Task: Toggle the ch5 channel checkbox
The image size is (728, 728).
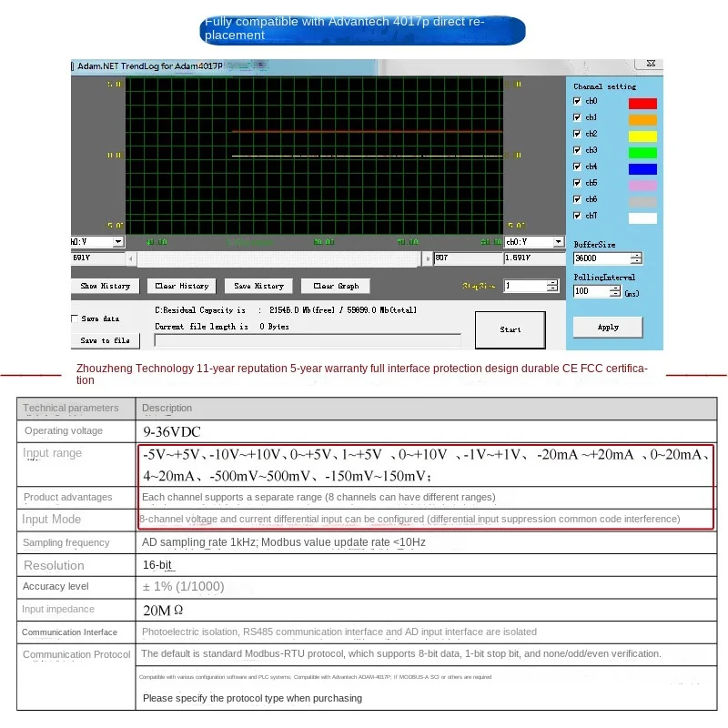Action: [577, 183]
